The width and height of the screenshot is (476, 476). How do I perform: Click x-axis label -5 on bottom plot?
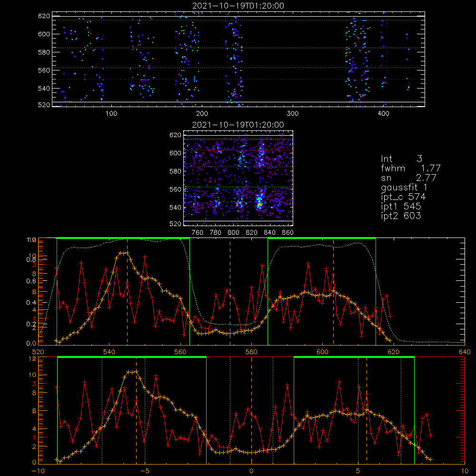pyautogui.click(x=145, y=471)
